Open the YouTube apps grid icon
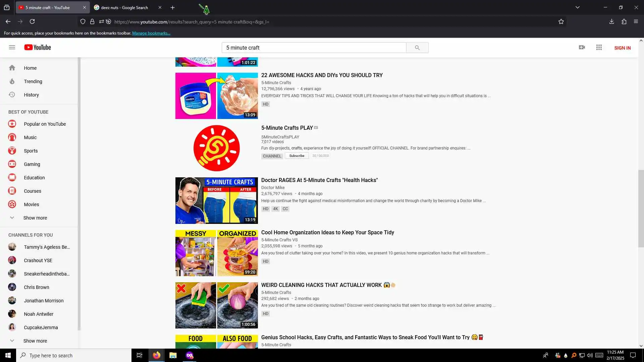644x362 pixels. pyautogui.click(x=599, y=48)
